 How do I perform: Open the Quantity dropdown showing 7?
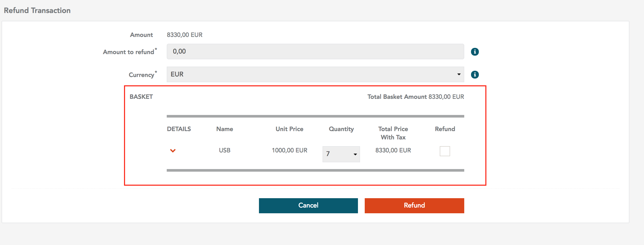341,154
